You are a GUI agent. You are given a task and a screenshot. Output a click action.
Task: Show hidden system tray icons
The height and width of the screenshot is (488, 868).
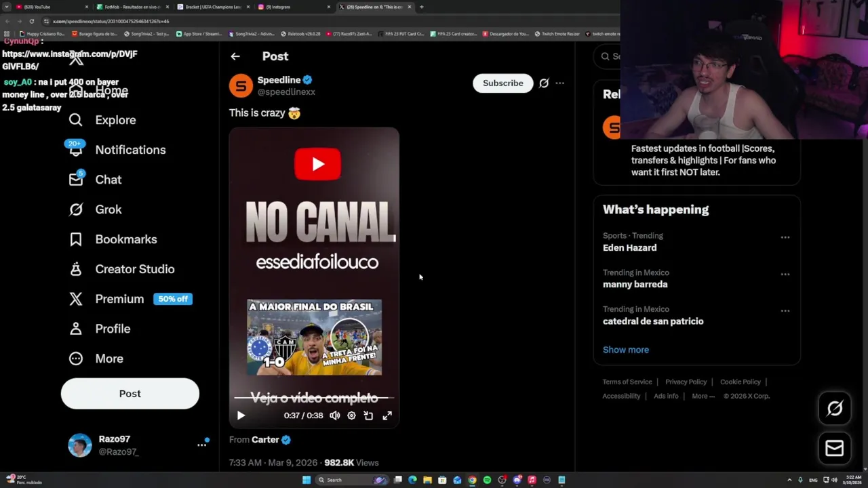[x=789, y=480]
